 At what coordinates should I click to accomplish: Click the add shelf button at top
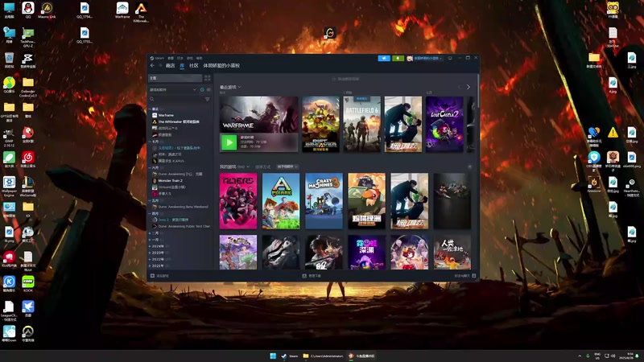point(345,79)
